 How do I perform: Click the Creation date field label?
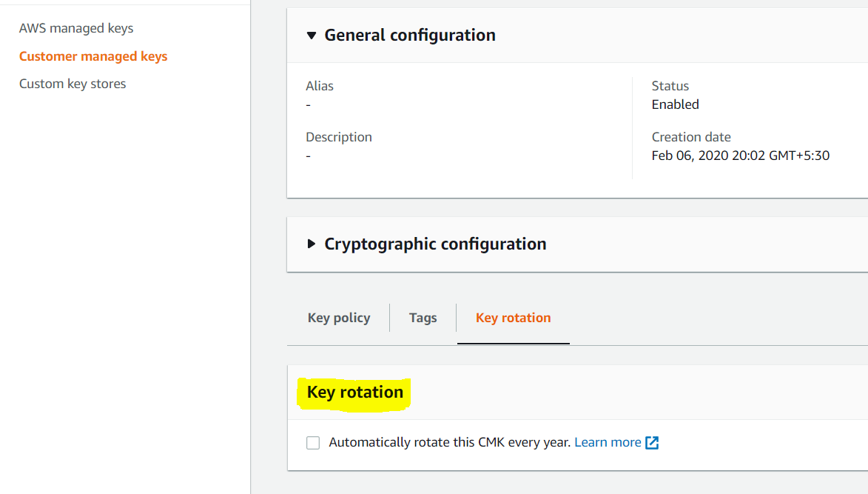click(691, 137)
